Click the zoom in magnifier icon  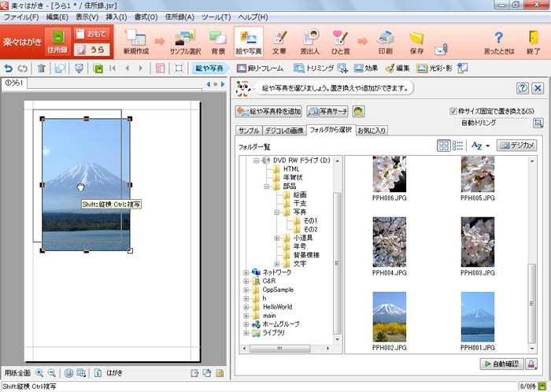pos(39,373)
